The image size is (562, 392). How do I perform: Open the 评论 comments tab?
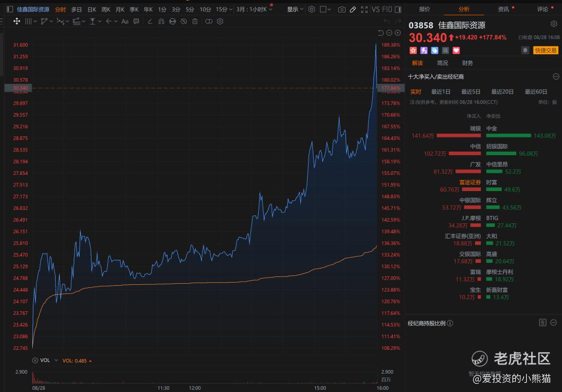coord(543,9)
